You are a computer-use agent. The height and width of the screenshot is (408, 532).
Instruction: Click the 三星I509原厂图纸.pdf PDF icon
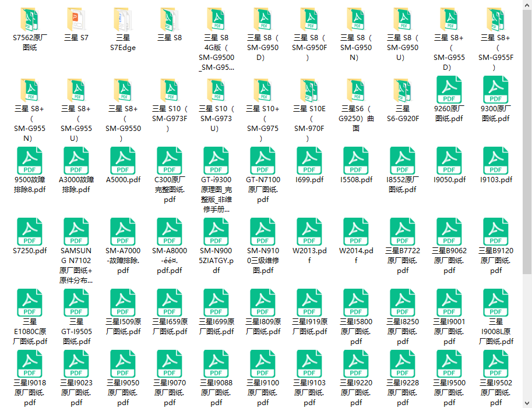[123, 303]
